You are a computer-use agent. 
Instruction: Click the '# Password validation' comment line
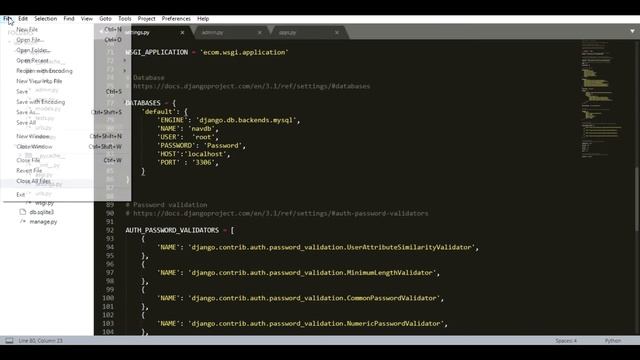[167, 205]
